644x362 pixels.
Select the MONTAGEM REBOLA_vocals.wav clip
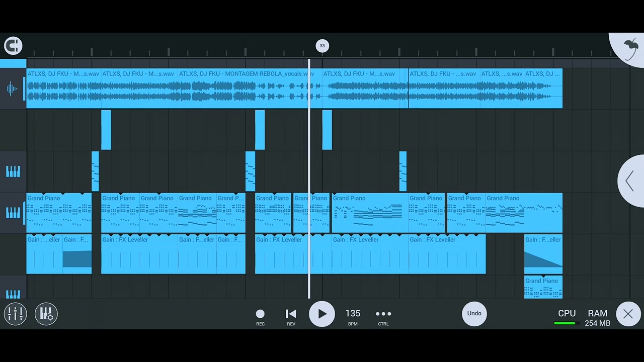tap(250, 88)
